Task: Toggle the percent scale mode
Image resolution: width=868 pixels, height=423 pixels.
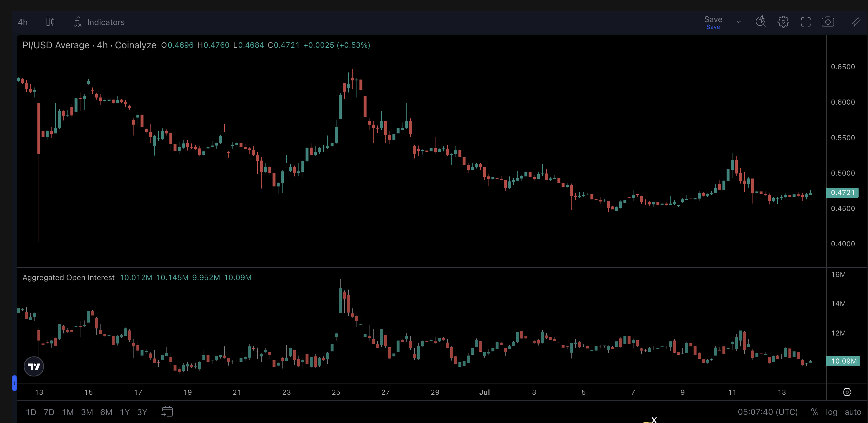Action: point(814,412)
